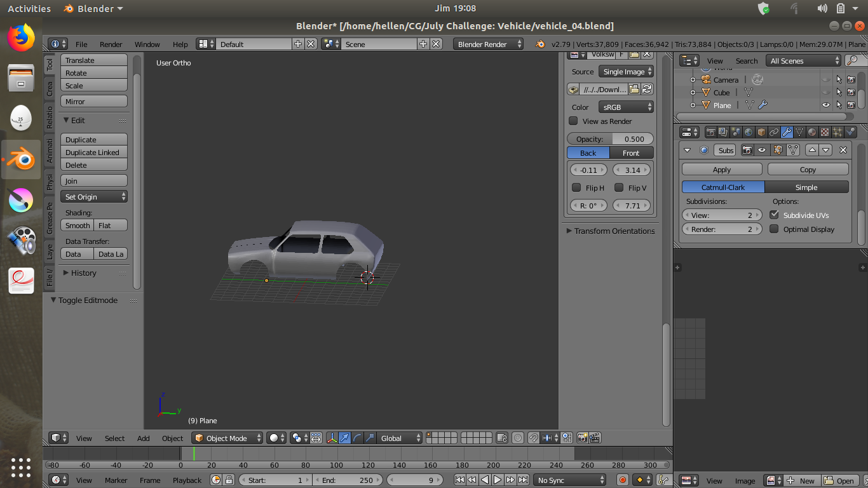
Task: Open the Modifiers wrench properties tab
Action: coord(787,132)
